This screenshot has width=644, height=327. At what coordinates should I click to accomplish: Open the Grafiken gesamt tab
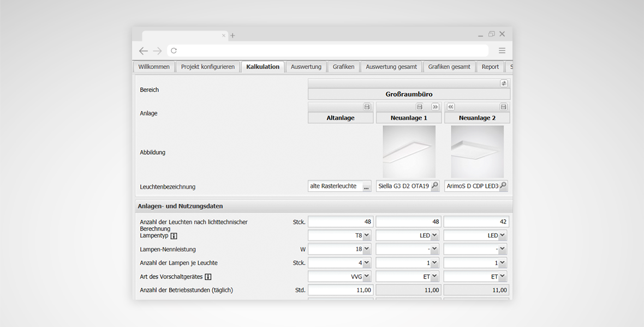(x=449, y=67)
